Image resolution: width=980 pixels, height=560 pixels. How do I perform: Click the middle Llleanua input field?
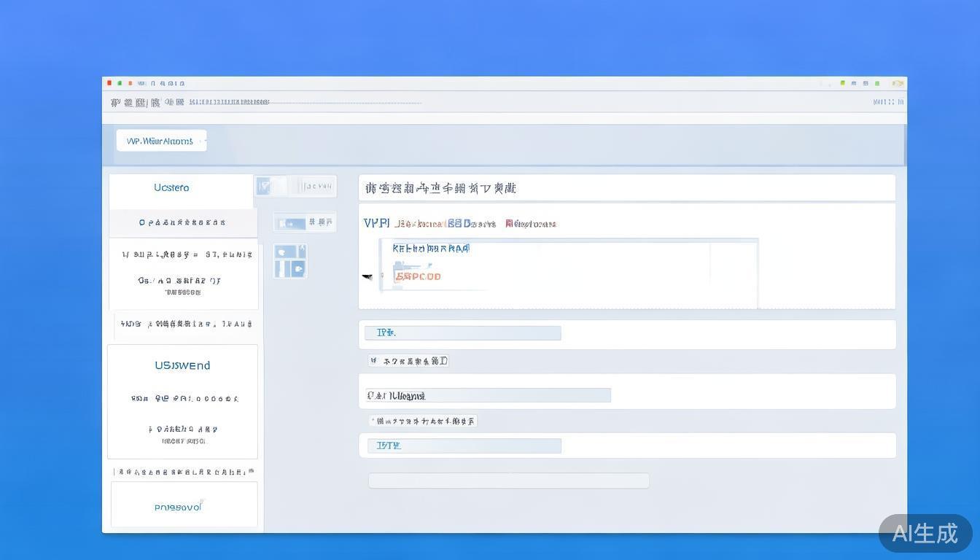pyautogui.click(x=488, y=395)
